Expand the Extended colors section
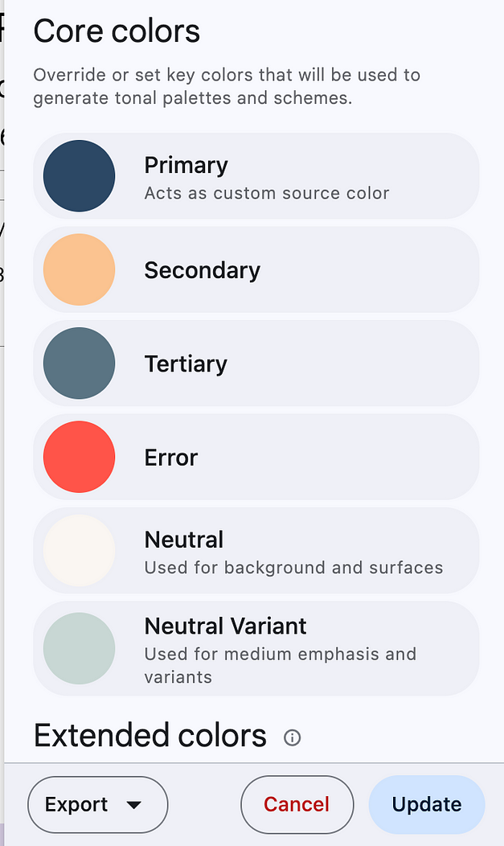The image size is (504, 846). point(150,735)
